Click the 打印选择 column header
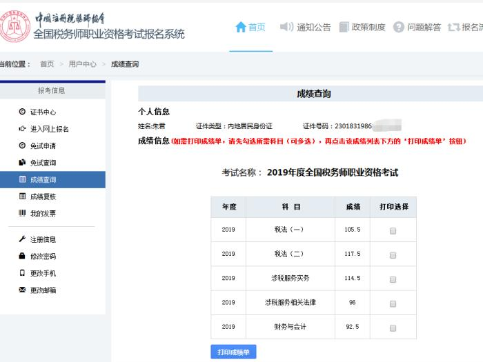This screenshot has width=483, height=362. pyautogui.click(x=394, y=207)
